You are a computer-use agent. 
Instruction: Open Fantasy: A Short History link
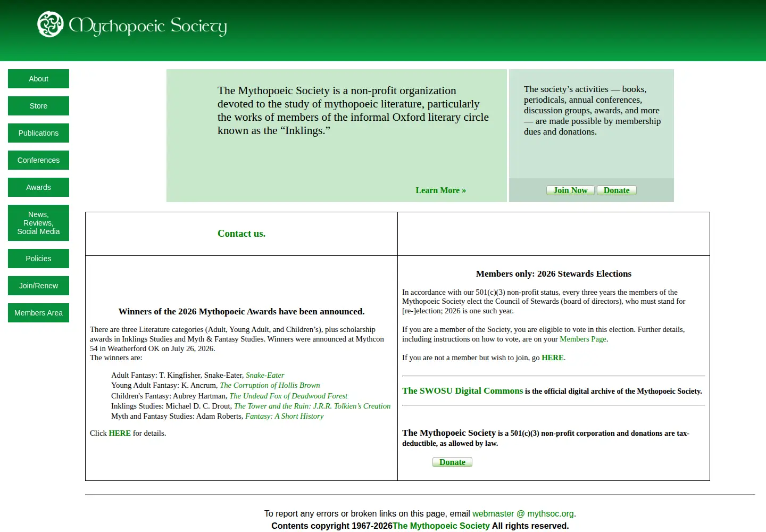(284, 416)
